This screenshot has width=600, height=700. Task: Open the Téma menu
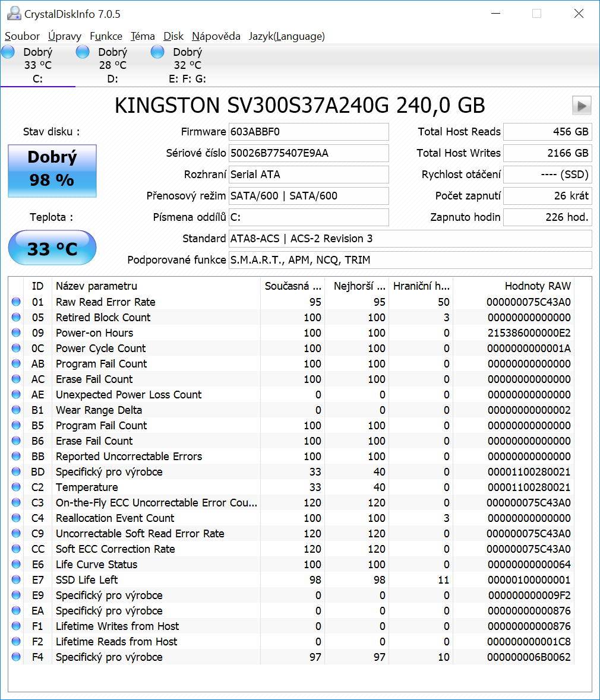(x=143, y=36)
